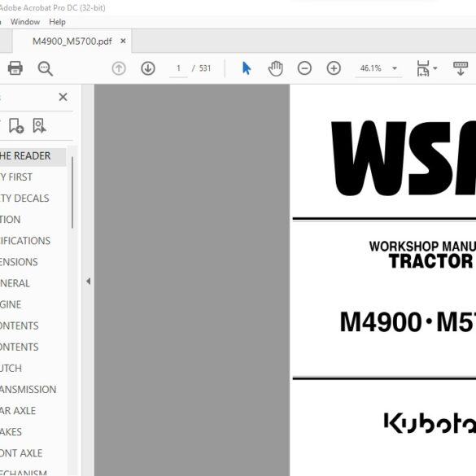Image resolution: width=476 pixels, height=476 pixels.
Task: Zoom in with the plus button
Action: pyautogui.click(x=334, y=68)
